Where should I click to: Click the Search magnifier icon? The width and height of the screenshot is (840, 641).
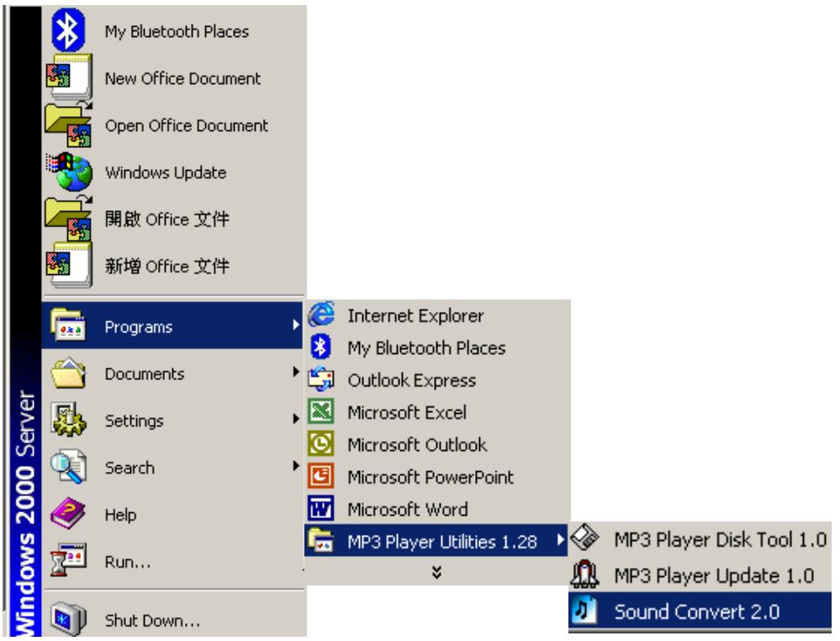pyautogui.click(x=68, y=466)
